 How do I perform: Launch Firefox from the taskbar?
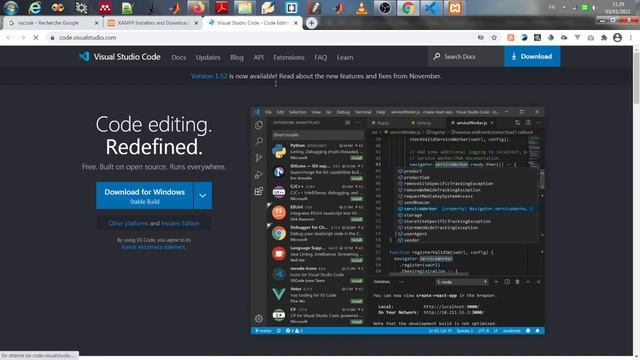click(x=198, y=8)
